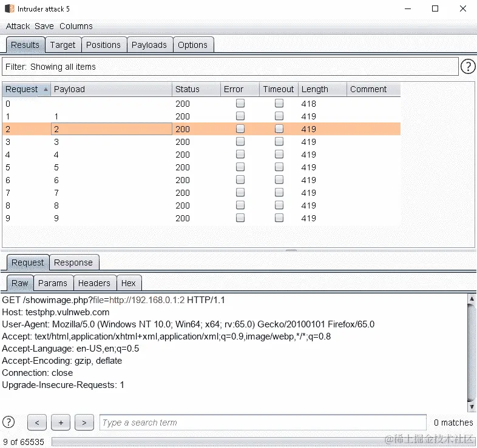Viewport: 477px width, 448px height.
Task: Toggle Error checkbox for request 3
Action: [240, 142]
